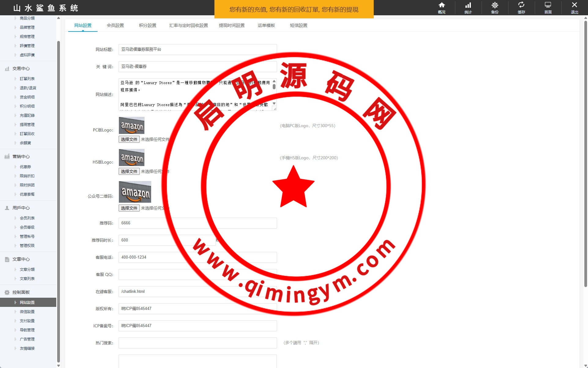Open 支付設置 in the sidebar
This screenshot has width=588, height=368.
coord(27,321)
